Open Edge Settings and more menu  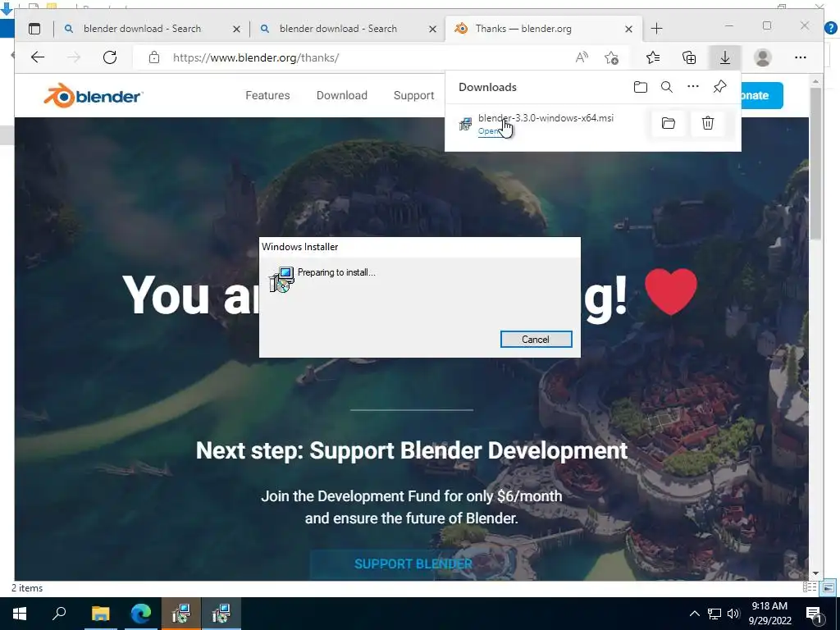coord(801,57)
